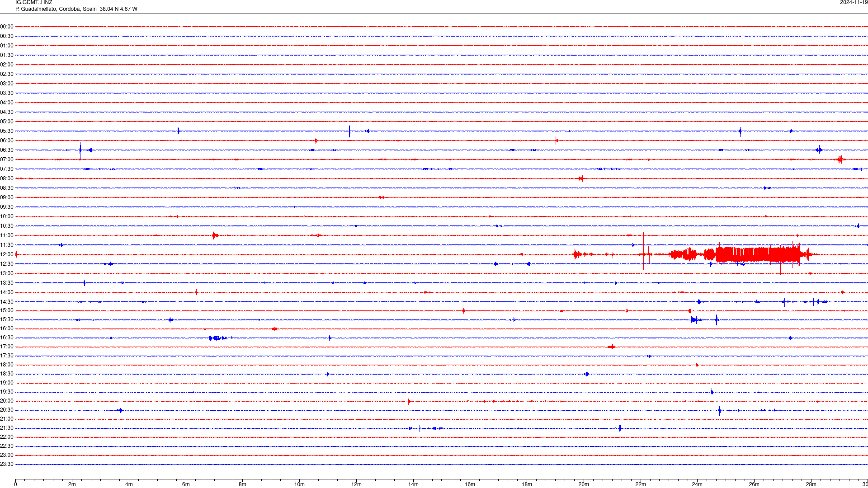Select the 18:30 time row label
The height and width of the screenshot is (488, 868).
[x=7, y=374]
